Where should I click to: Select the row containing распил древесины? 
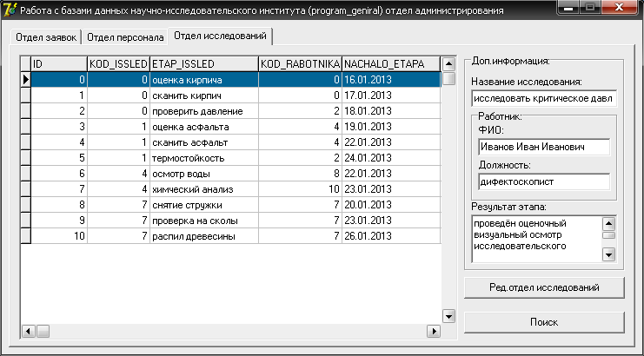coord(236,236)
